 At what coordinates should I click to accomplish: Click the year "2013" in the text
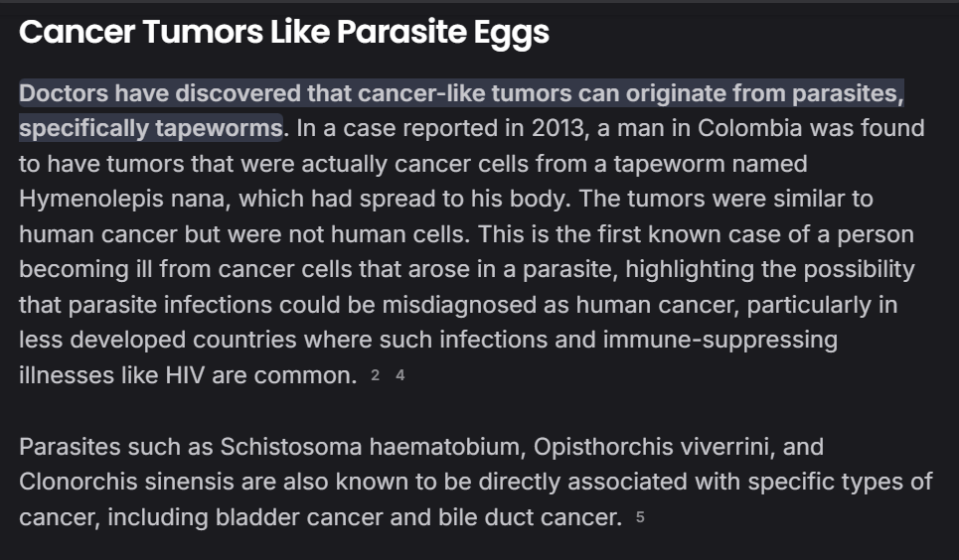coord(559,129)
